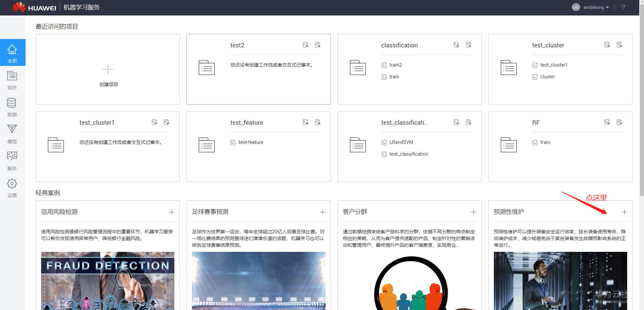Click the 预测性维护 case title

pyautogui.click(x=509, y=212)
